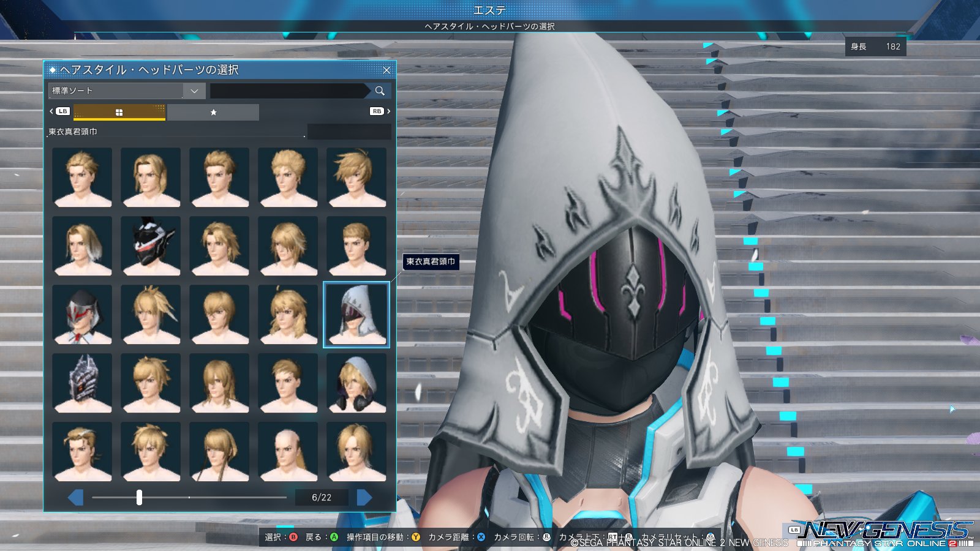Select the hairstyle with white-tipped side hair
The image size is (980, 551).
82,246
